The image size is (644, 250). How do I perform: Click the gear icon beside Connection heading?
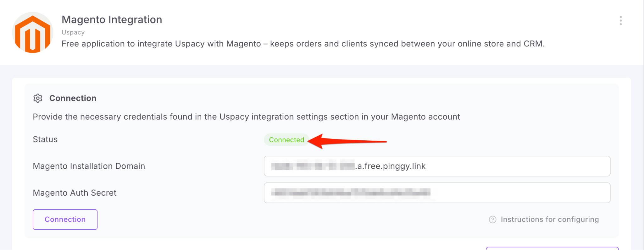pos(38,98)
